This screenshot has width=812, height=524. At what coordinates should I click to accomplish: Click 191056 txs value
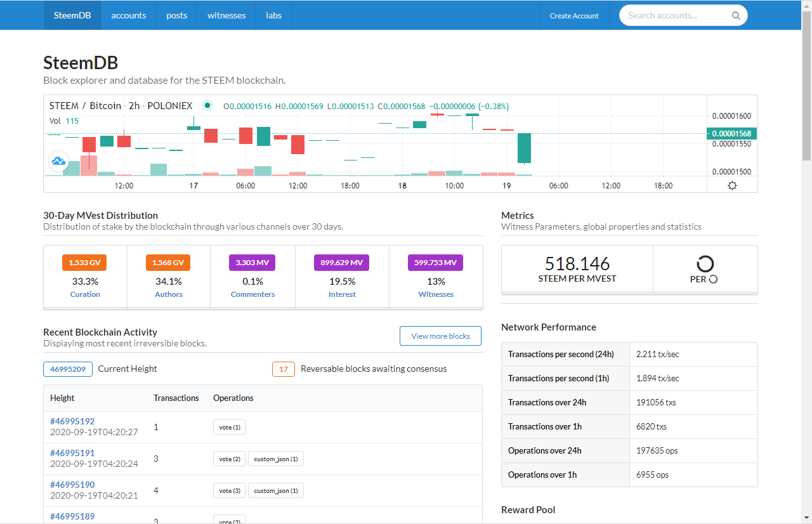click(x=656, y=402)
